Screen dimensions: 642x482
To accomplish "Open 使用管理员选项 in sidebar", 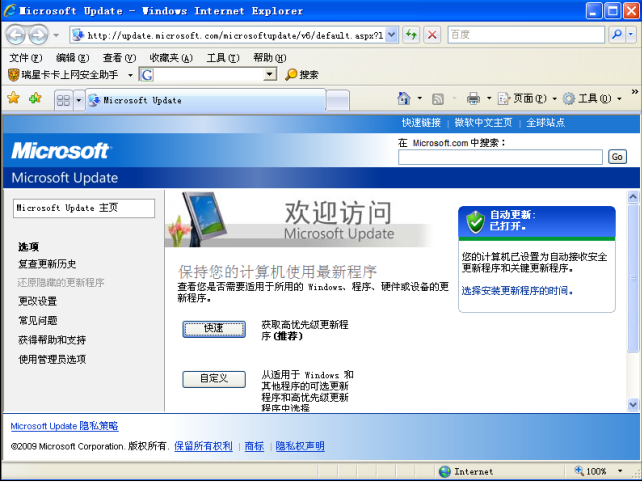I will tap(52, 359).
